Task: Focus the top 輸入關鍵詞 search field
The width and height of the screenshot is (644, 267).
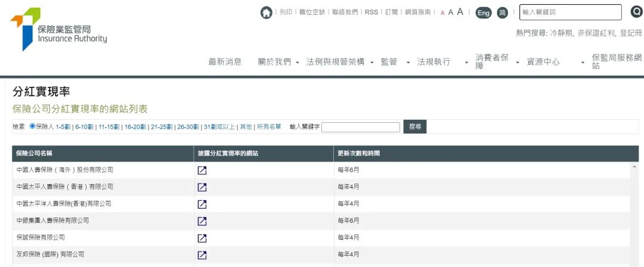Action: pyautogui.click(x=571, y=13)
